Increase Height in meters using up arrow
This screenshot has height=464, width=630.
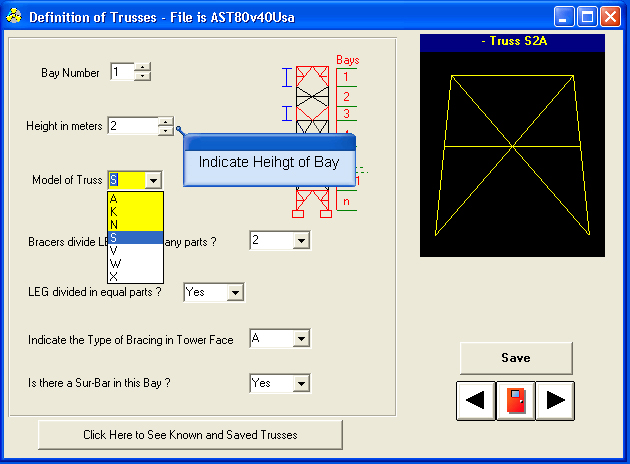tap(165, 121)
